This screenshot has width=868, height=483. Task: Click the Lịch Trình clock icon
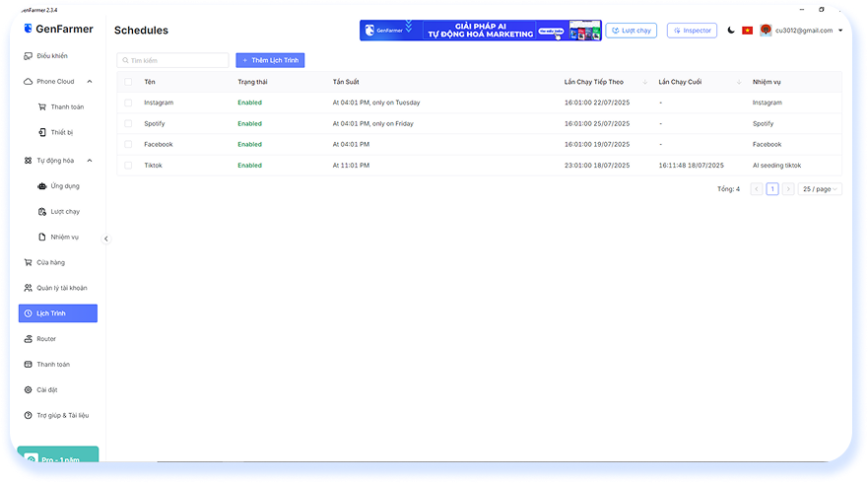tap(28, 313)
